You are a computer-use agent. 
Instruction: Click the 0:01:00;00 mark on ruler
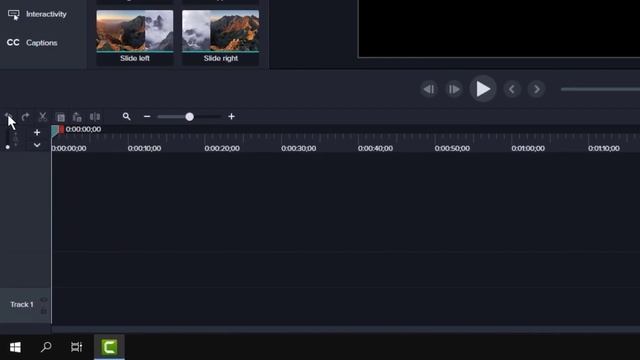pos(528,148)
